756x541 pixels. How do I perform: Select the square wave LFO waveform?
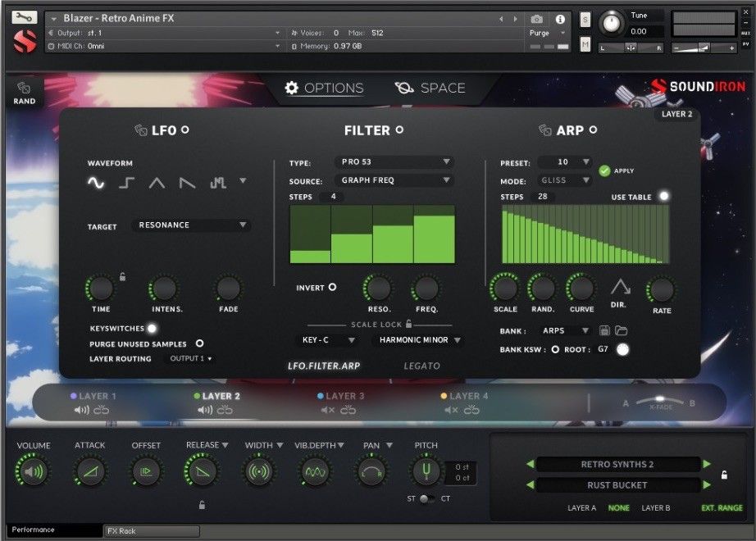(x=126, y=184)
